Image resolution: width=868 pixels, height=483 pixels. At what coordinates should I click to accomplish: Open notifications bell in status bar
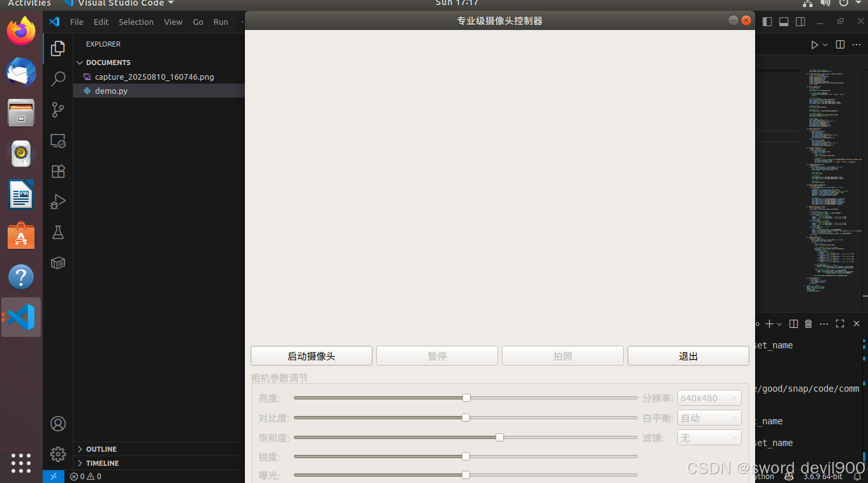[x=857, y=476]
